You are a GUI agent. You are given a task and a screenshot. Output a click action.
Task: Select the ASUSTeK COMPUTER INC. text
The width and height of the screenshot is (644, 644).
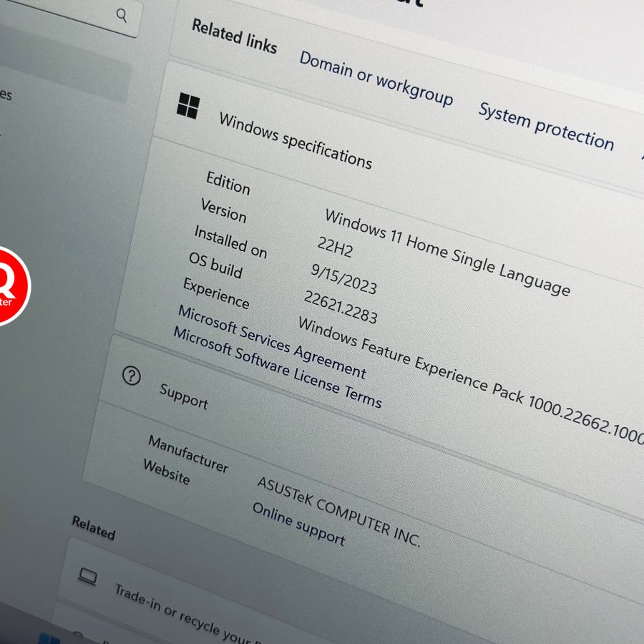(x=339, y=512)
